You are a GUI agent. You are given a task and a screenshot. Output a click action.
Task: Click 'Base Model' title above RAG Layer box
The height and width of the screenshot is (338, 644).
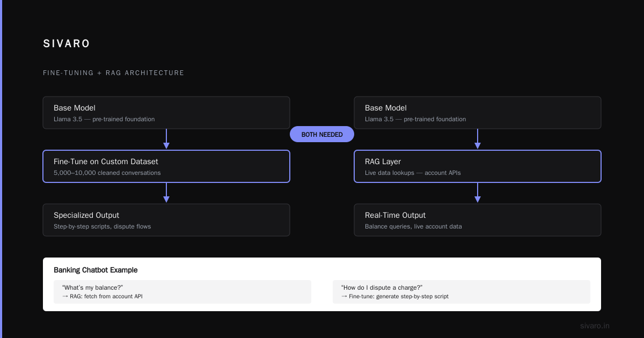pyautogui.click(x=386, y=108)
